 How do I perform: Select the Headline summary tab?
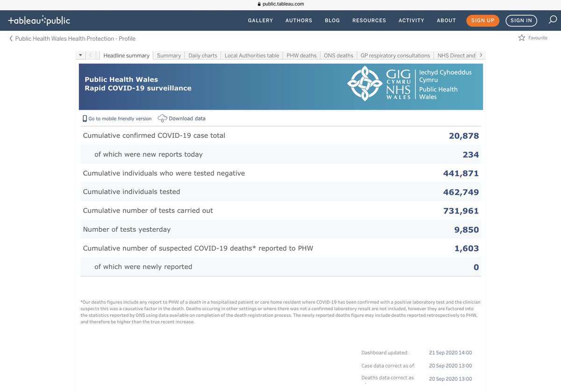(126, 55)
